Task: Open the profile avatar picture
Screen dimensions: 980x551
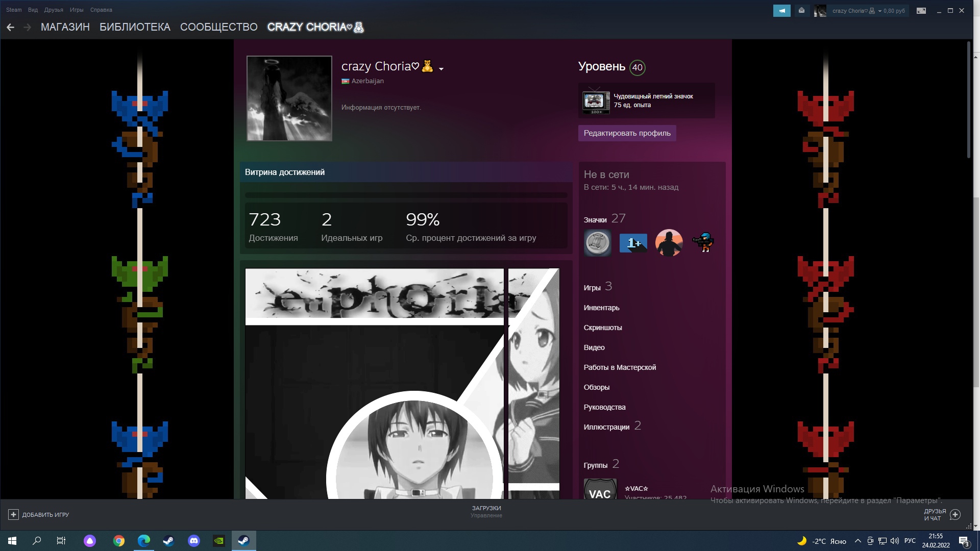Action: pos(289,98)
